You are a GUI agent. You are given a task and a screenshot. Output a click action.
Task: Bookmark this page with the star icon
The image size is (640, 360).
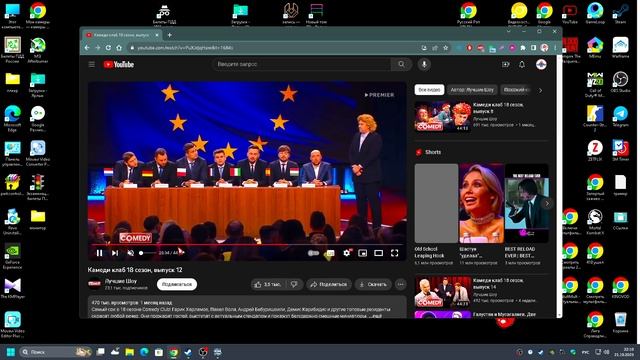(x=445, y=48)
